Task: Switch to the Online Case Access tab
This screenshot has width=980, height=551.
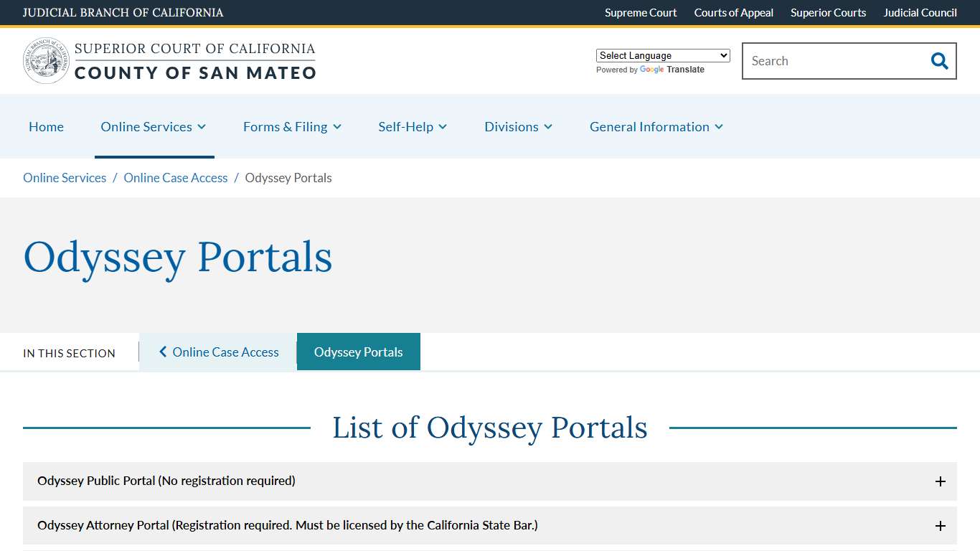Action: click(223, 352)
